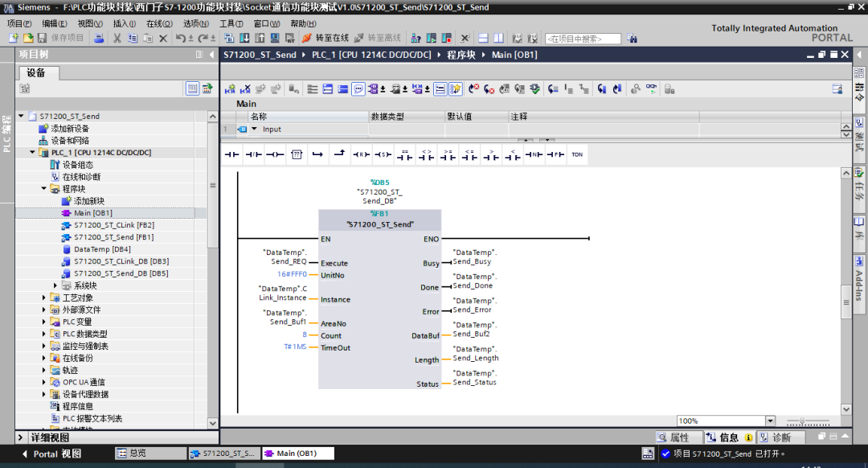Switch to the 信息 tab
868x468 pixels.
point(729,437)
